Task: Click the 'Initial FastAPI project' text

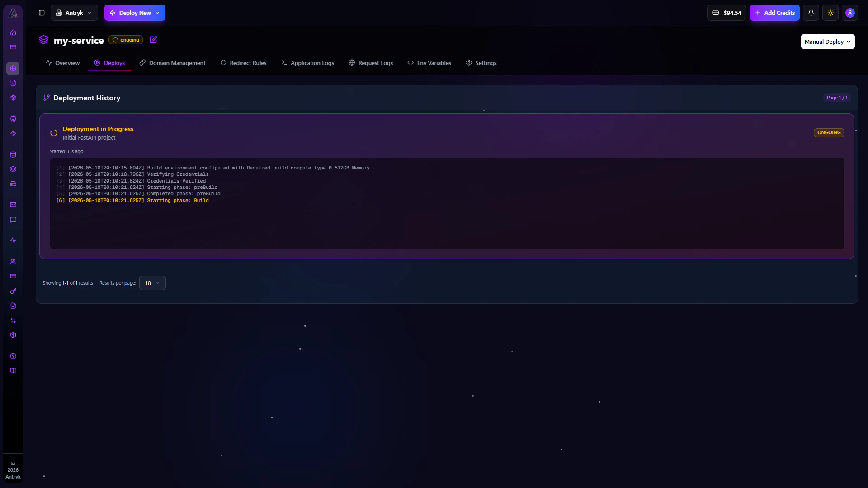Action: (89, 138)
